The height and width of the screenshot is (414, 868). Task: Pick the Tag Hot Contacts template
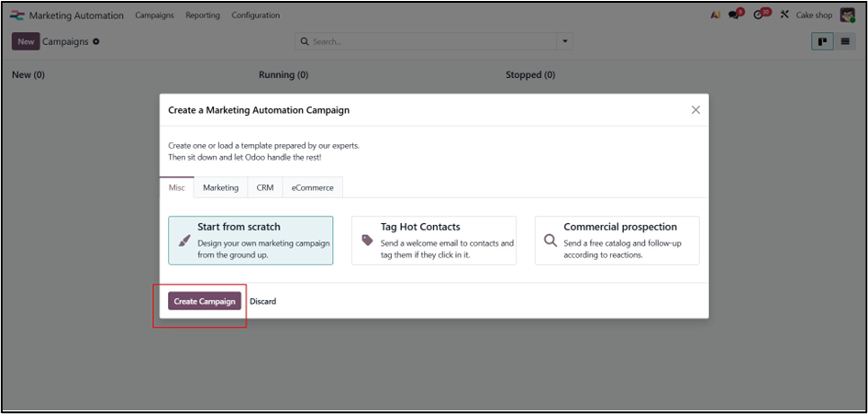click(433, 241)
